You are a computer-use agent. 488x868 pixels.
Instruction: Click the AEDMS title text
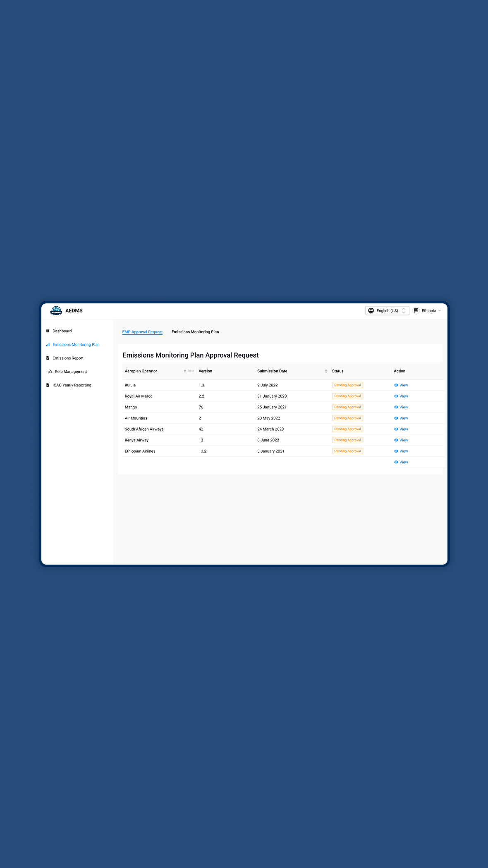tap(74, 311)
